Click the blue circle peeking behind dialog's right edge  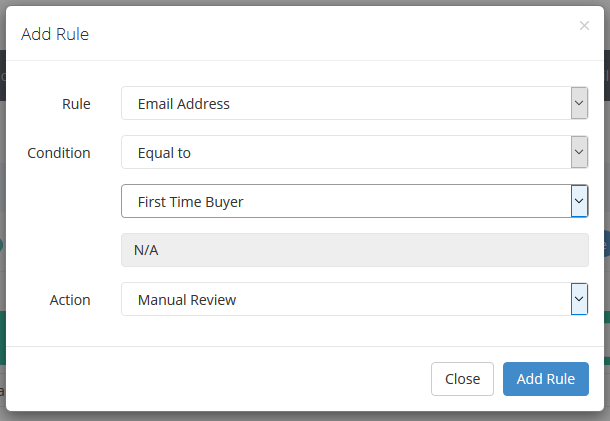click(606, 244)
